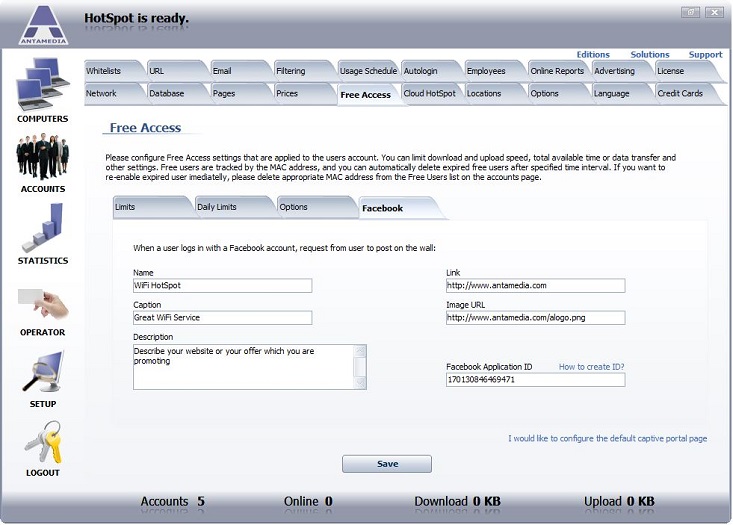
Task: Click the Logout keys icon
Action: [x=43, y=442]
